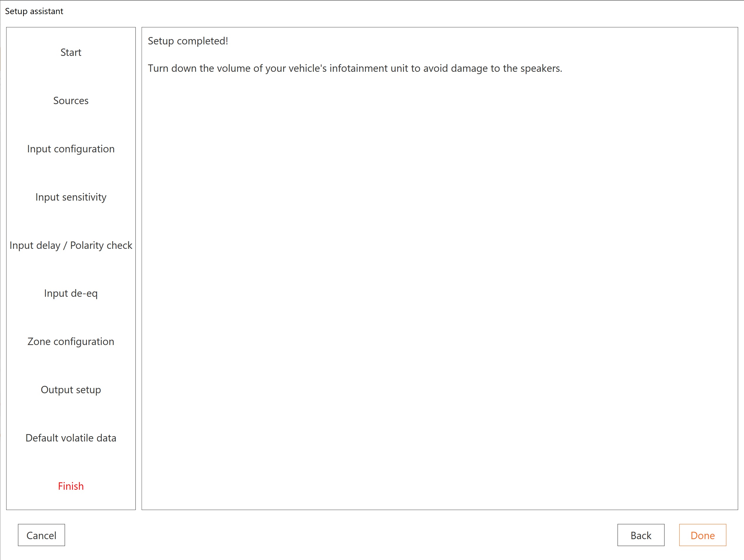744x560 pixels.
Task: Switch to the Input de-eq step
Action: pyautogui.click(x=71, y=293)
